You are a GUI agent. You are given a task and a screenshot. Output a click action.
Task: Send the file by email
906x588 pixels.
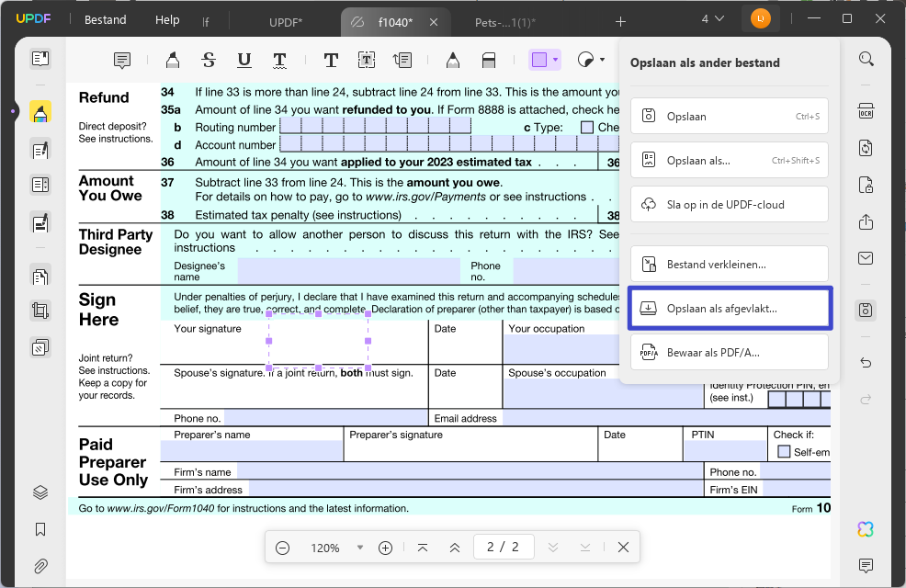(866, 258)
